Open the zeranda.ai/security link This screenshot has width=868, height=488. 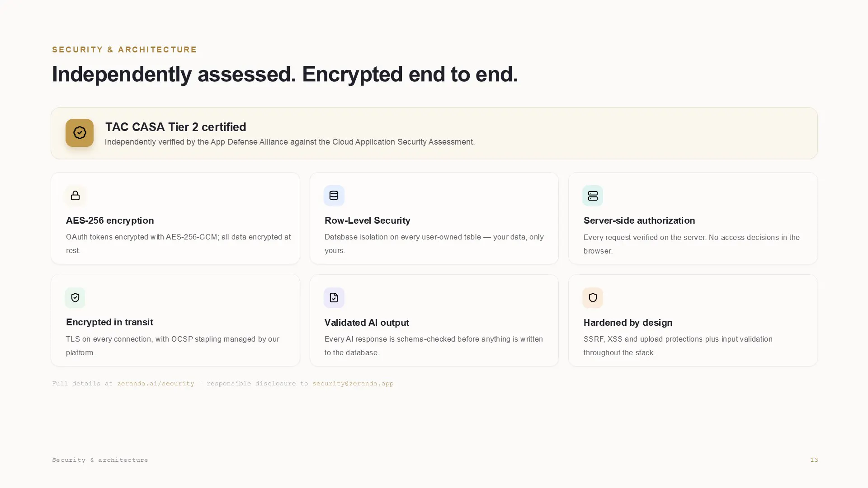tap(156, 384)
